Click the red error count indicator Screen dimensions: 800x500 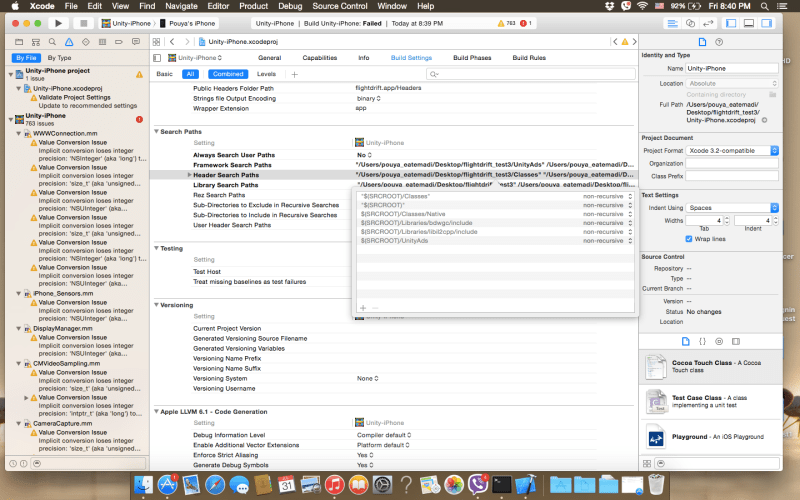click(526, 23)
